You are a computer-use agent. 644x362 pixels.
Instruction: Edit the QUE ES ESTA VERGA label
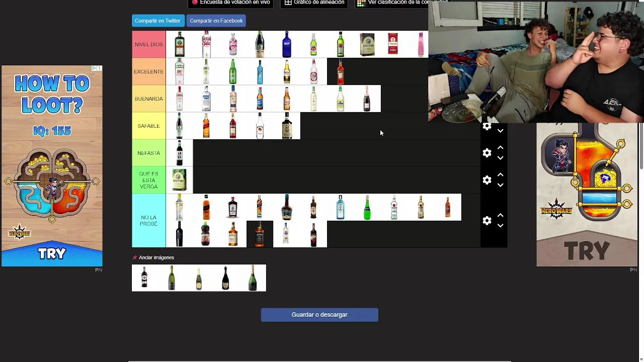[148, 180]
